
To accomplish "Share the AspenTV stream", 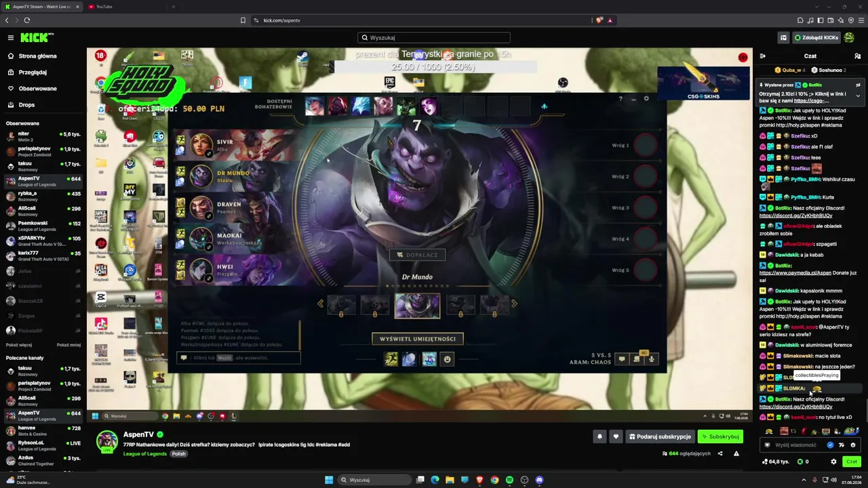I will 720,453.
